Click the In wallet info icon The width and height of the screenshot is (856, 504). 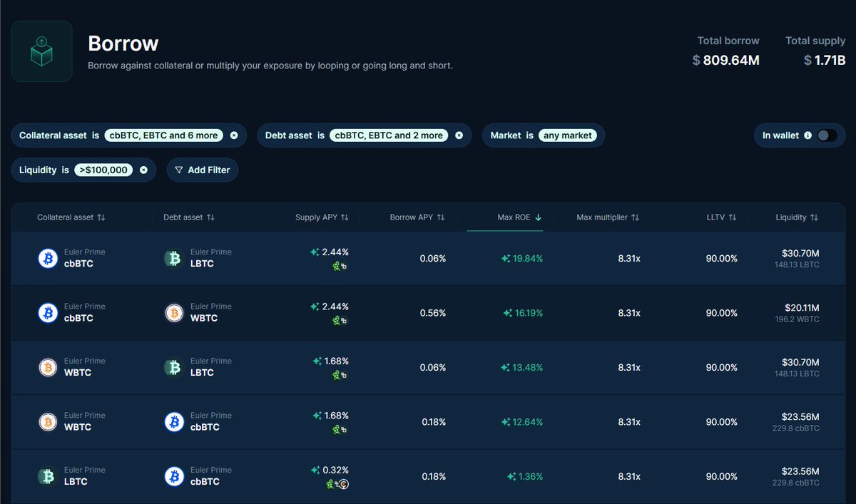[x=807, y=135]
